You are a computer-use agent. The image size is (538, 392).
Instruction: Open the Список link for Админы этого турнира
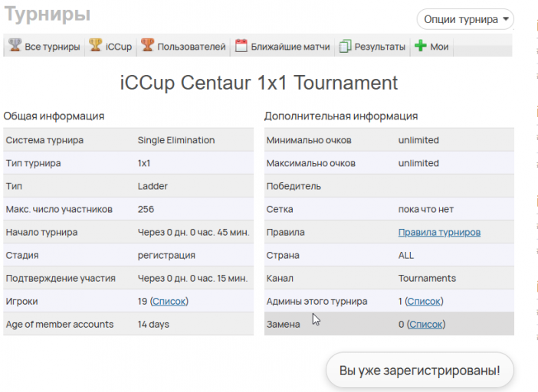click(424, 301)
